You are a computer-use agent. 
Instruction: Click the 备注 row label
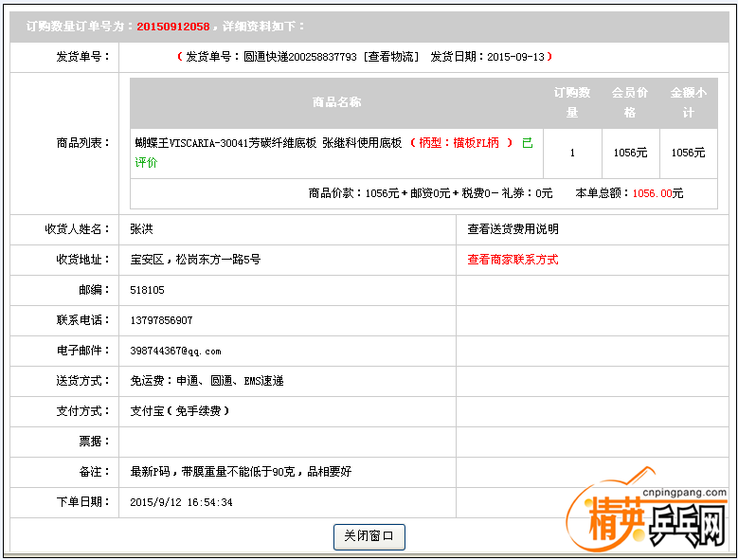(x=94, y=472)
